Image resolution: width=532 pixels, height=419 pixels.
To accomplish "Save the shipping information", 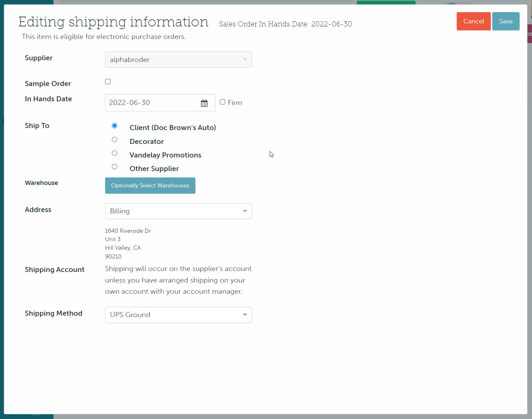I will click(506, 21).
